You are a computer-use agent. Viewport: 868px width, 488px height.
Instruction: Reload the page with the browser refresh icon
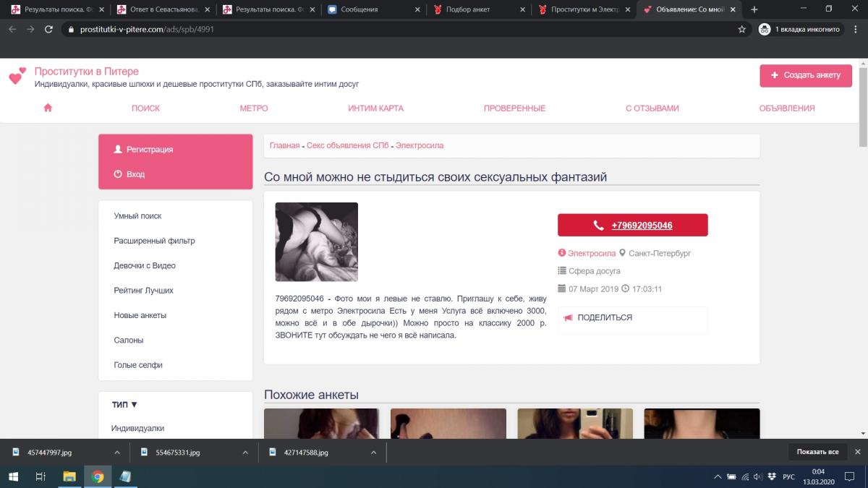[x=48, y=30]
